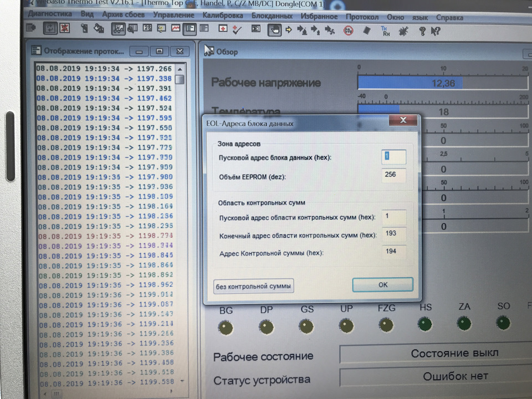
Task: Click the UP status indicator lamp
Action: pyautogui.click(x=346, y=326)
